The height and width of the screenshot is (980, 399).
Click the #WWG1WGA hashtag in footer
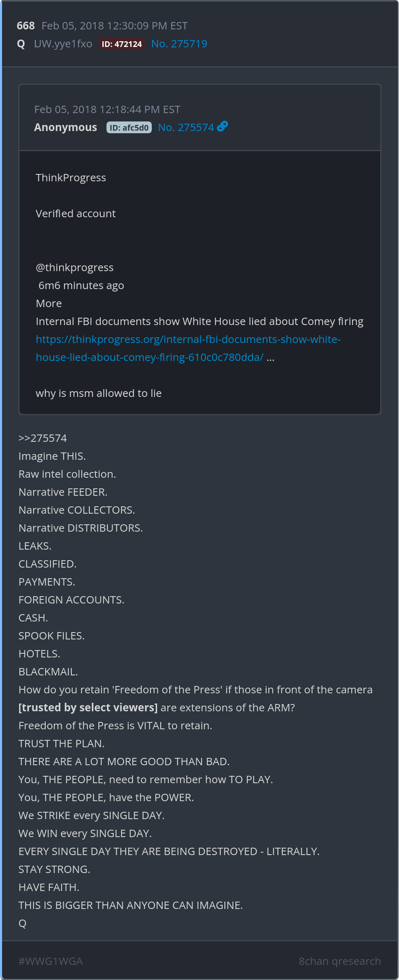(x=51, y=961)
